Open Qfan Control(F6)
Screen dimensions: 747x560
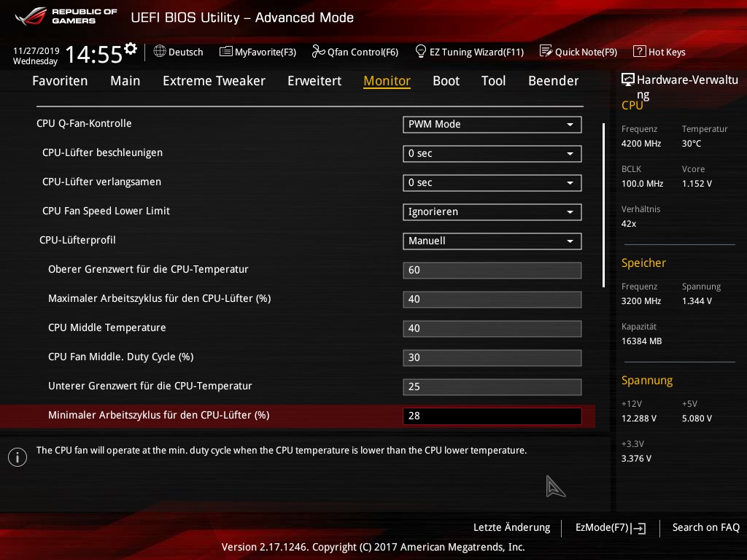[x=355, y=52]
